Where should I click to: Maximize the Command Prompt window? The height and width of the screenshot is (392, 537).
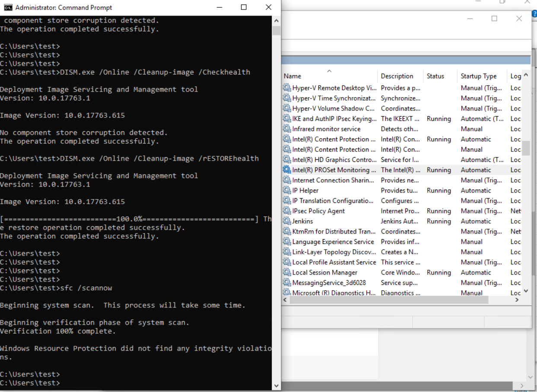(244, 7)
